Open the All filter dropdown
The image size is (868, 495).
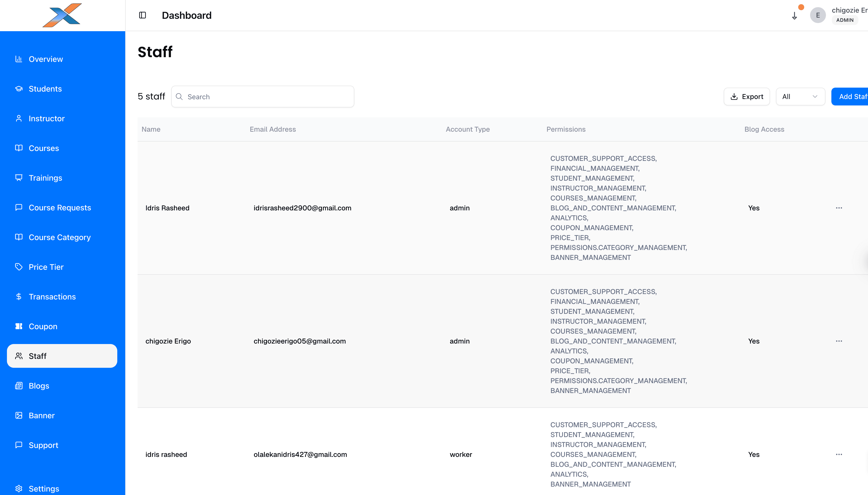pyautogui.click(x=800, y=96)
